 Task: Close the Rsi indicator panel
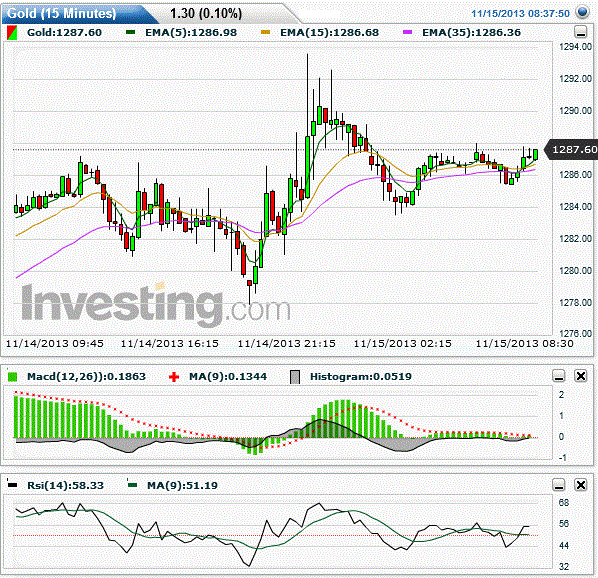pyautogui.click(x=580, y=485)
